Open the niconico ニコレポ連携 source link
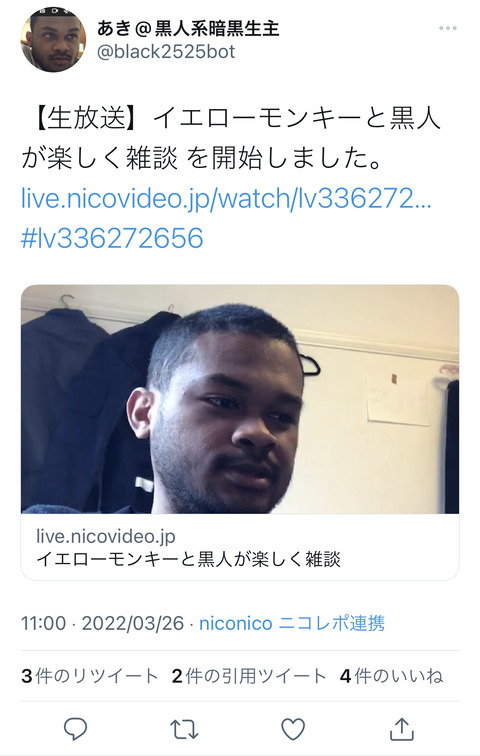Image resolution: width=480 pixels, height=756 pixels. [x=292, y=623]
